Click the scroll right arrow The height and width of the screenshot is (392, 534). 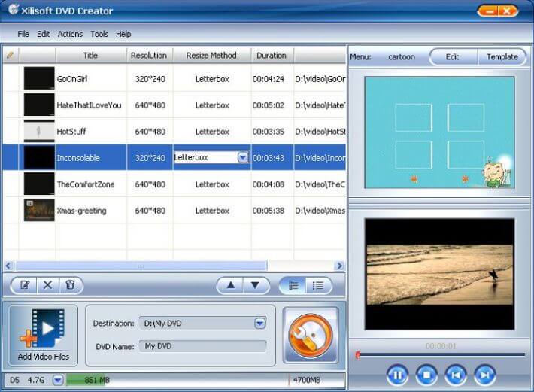tap(339, 266)
